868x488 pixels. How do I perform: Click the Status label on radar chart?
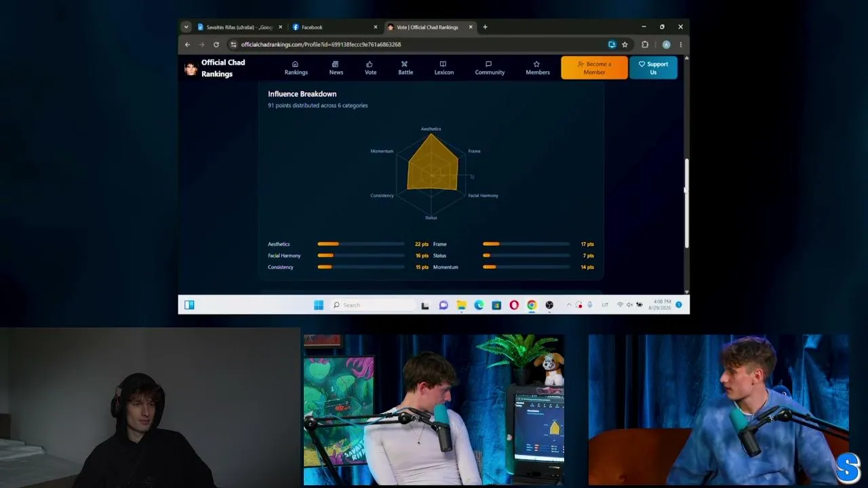(x=431, y=218)
